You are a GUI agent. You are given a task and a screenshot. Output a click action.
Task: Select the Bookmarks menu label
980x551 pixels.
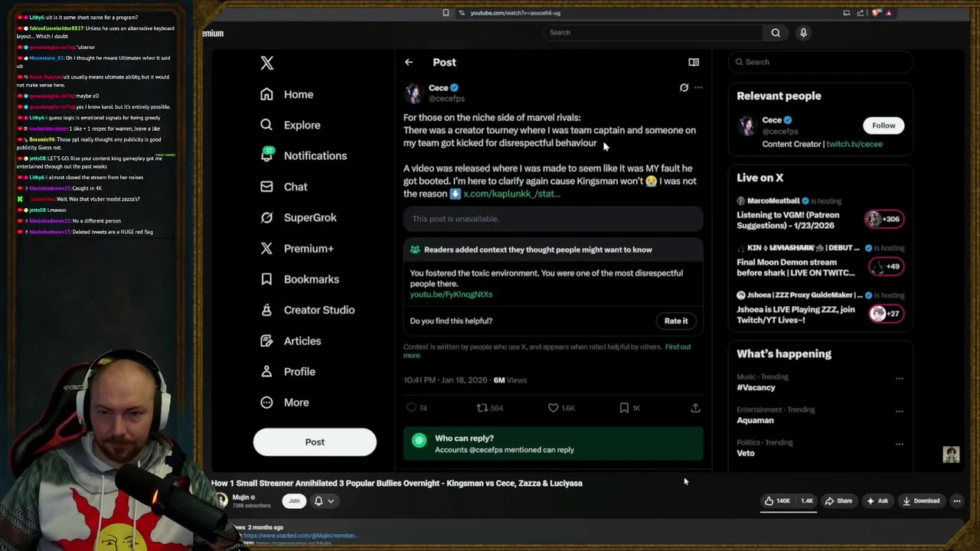click(x=312, y=279)
